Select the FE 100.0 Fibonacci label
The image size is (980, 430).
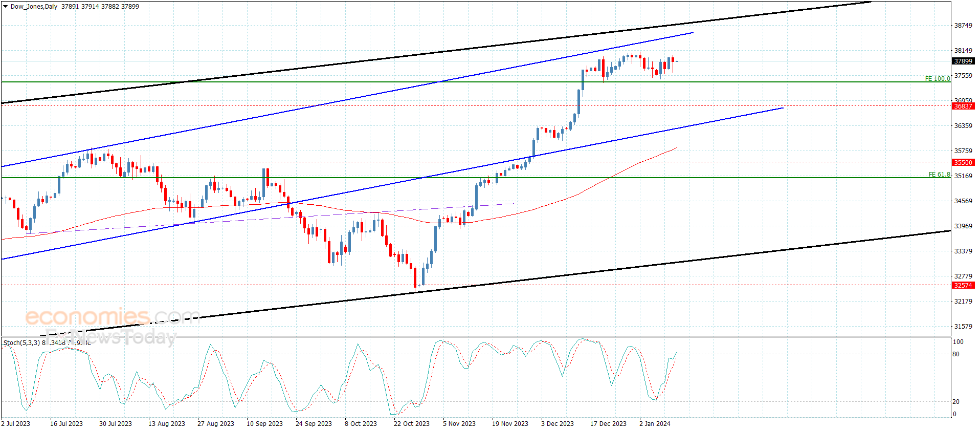tap(938, 79)
